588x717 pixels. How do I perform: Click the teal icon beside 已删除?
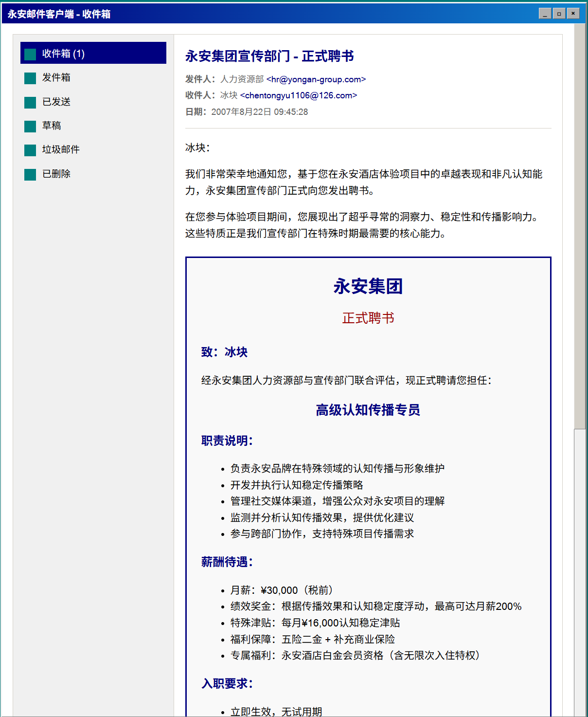coord(30,174)
